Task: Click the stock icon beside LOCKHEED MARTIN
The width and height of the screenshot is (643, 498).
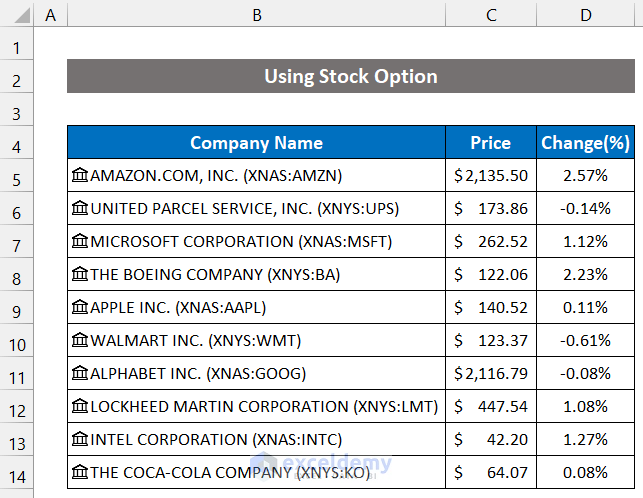Action: 80,407
